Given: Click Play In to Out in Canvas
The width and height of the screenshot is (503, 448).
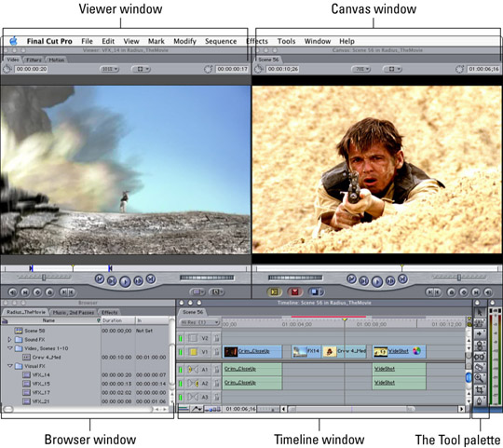Looking at the screenshot, I should click(364, 281).
